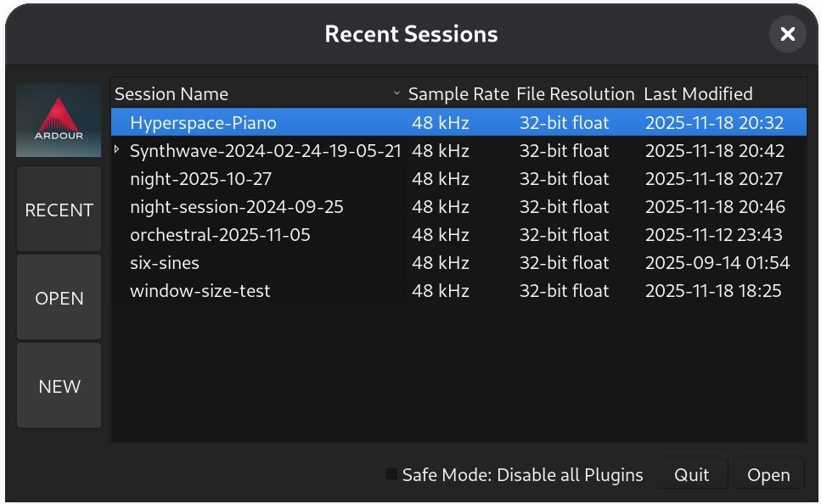Select the Hyperspace-Piano session
The image size is (821, 504).
coord(458,122)
